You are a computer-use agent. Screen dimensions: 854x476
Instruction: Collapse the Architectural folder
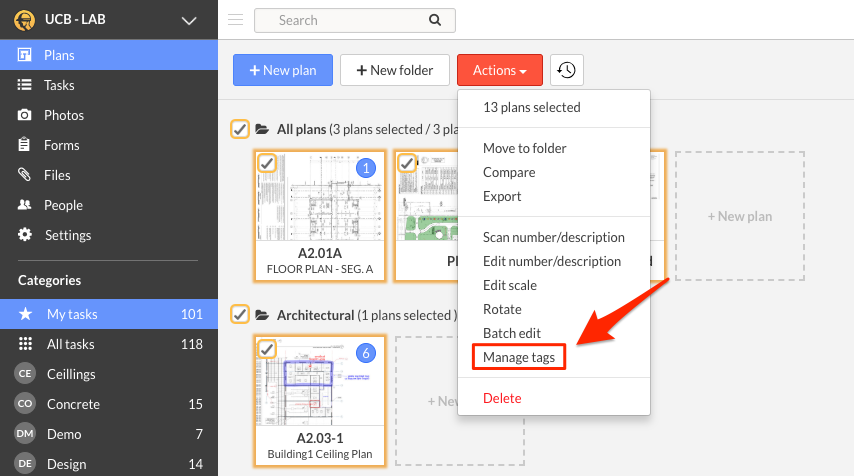click(263, 315)
